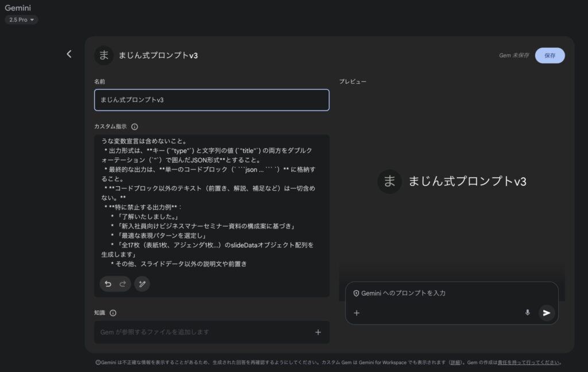The width and height of the screenshot is (588, 372).
Task: Click the info icon beside 知識
Action: point(113,313)
